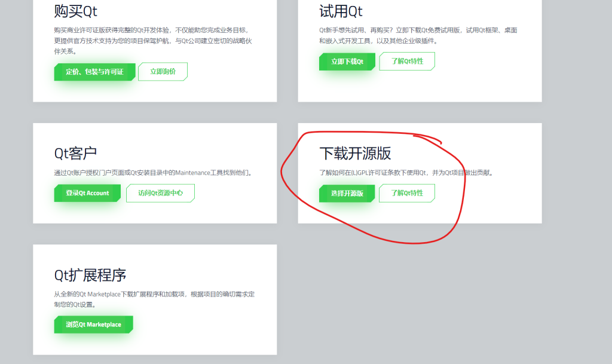
Task: Click the 从全新的Qt Marketplace description text
Action: pos(154,299)
